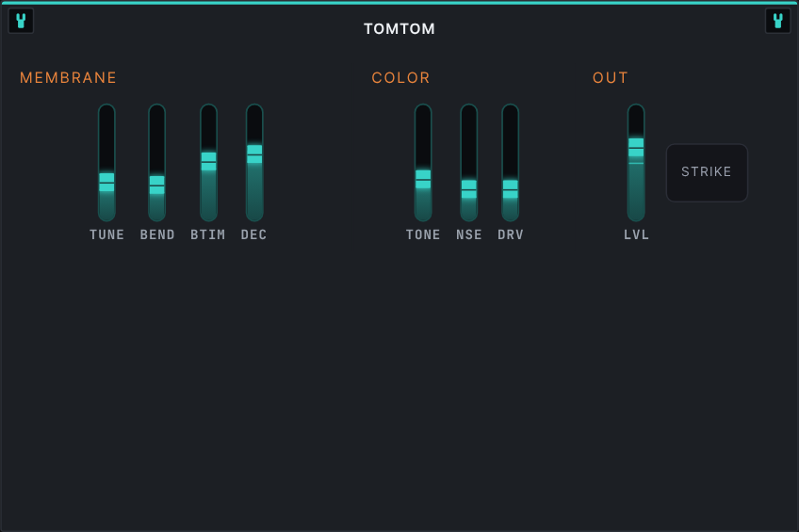Viewport: 799px width, 532px height.
Task: Click the TONE label
Action: point(423,234)
